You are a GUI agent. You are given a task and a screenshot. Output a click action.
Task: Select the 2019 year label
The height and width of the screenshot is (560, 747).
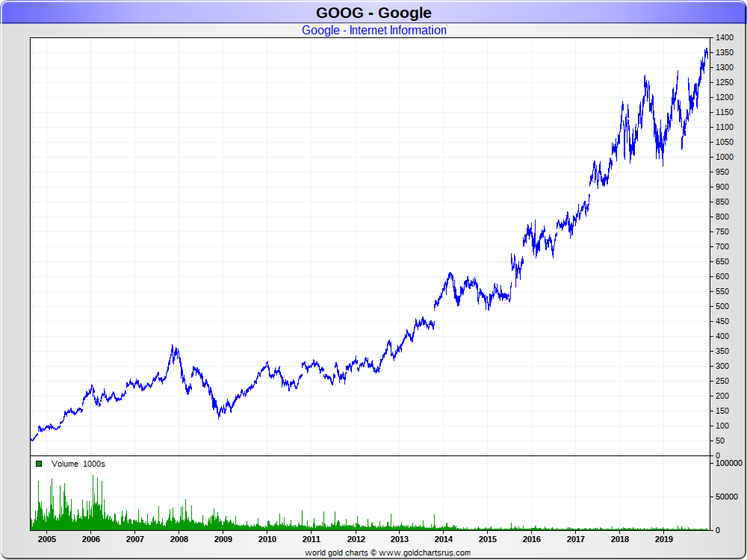(x=663, y=539)
